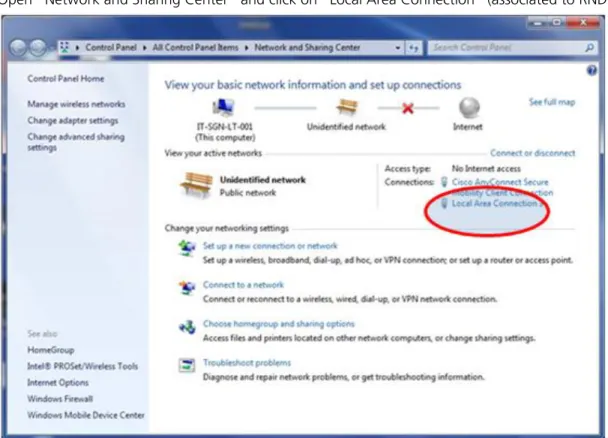
Task: Open Intel PROSet/Wireless Tools
Action: click(82, 366)
